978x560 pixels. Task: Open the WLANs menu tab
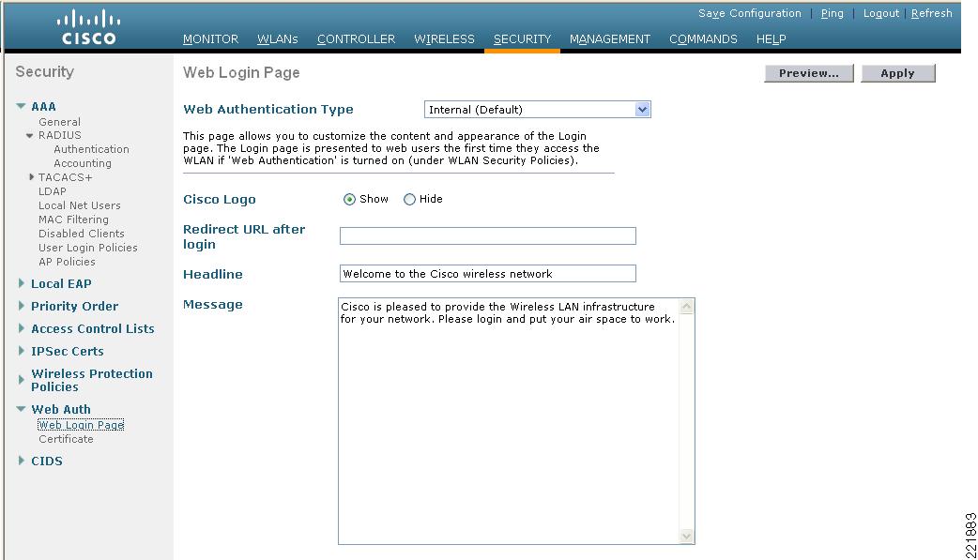click(278, 39)
